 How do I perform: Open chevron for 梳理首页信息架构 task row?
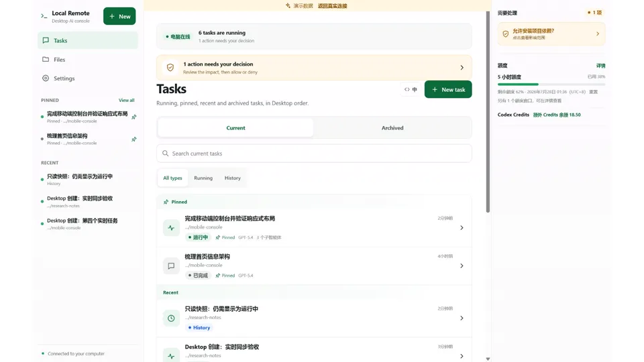462,266
